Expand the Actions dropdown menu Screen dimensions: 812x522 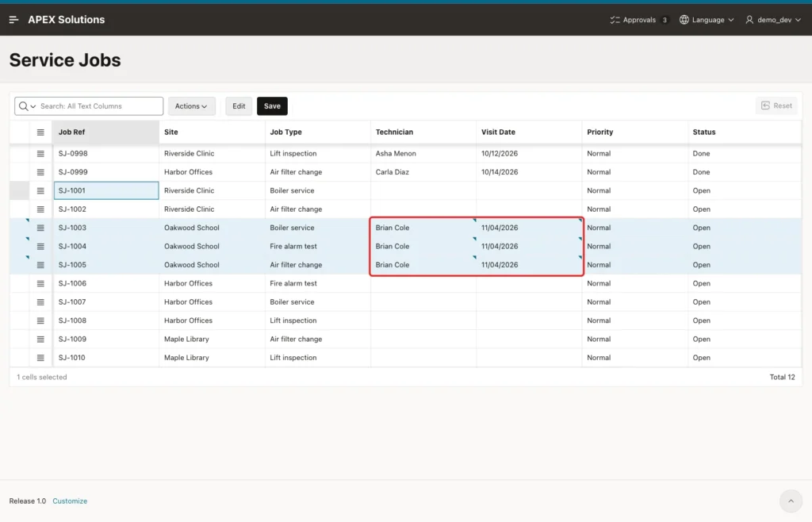click(x=192, y=106)
